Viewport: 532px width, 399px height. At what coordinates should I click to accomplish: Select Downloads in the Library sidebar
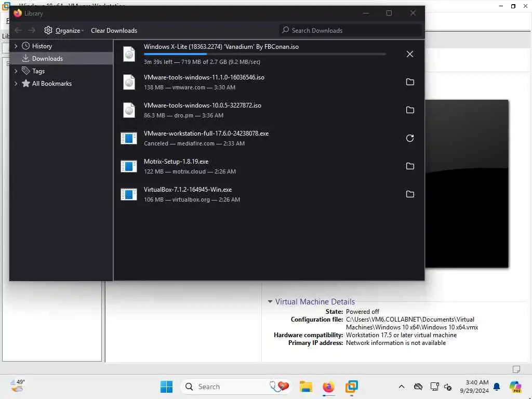pyautogui.click(x=61, y=58)
